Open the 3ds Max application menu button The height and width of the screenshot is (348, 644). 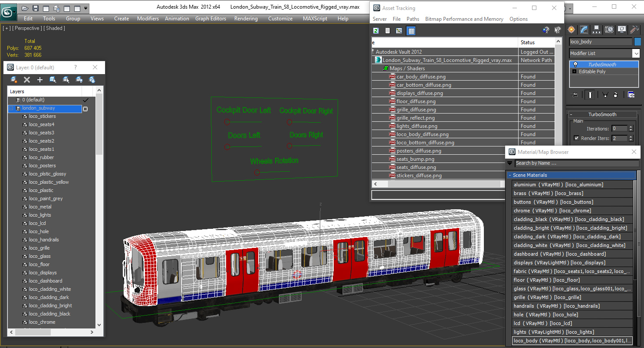coord(8,12)
